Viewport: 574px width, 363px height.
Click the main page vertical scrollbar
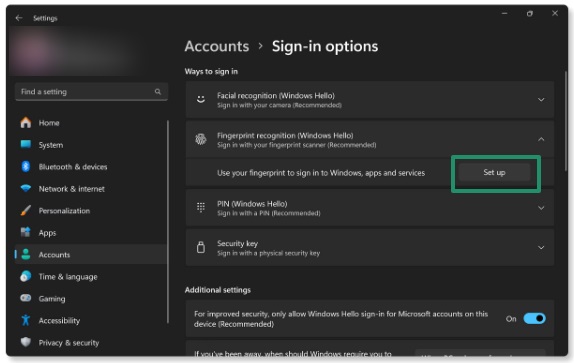click(x=566, y=121)
